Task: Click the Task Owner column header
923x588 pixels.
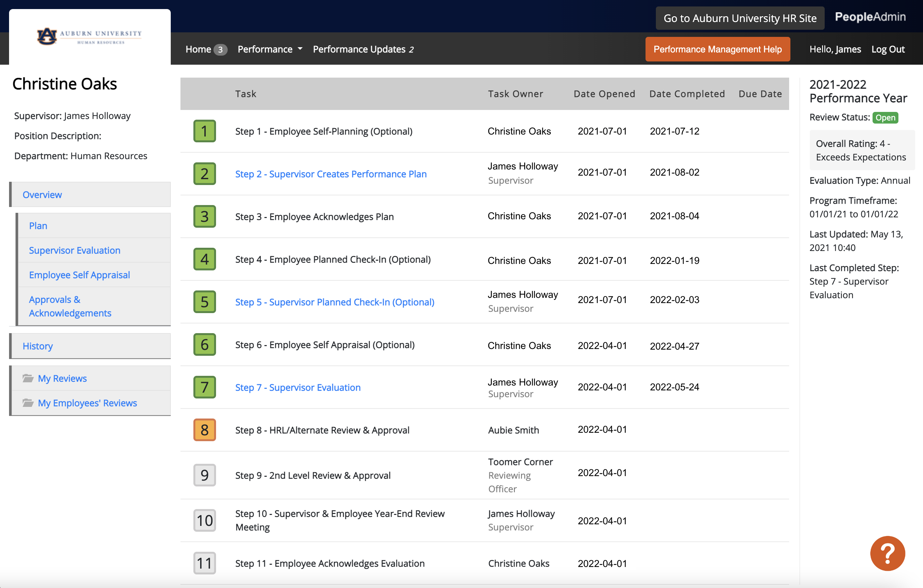Action: click(x=515, y=94)
